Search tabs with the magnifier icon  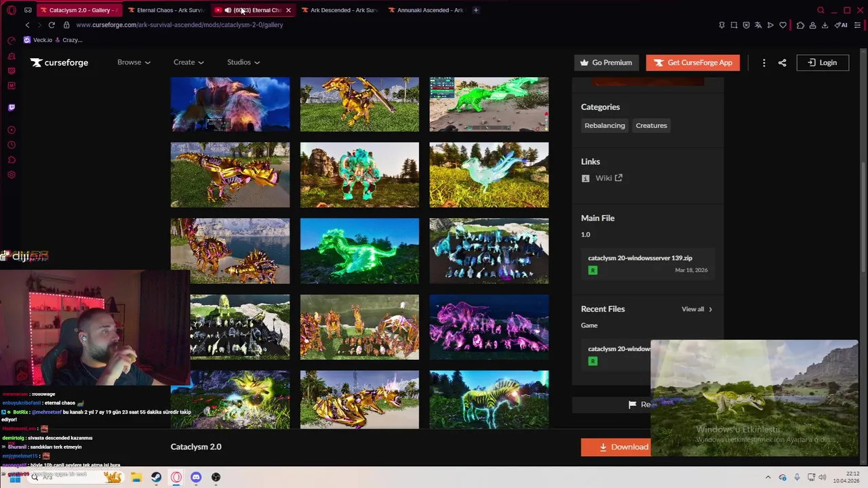[x=821, y=10]
